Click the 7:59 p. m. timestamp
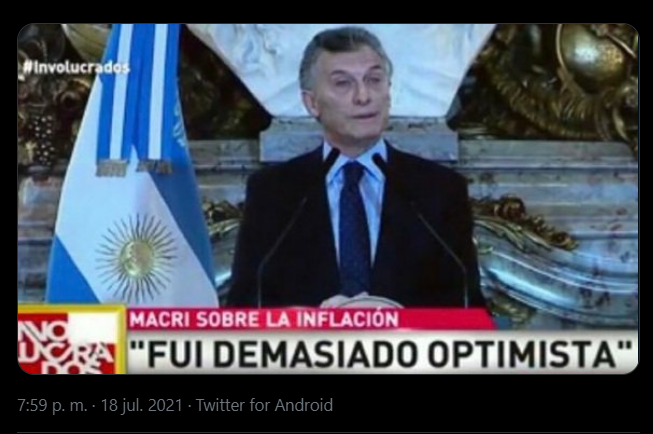 pos(52,405)
